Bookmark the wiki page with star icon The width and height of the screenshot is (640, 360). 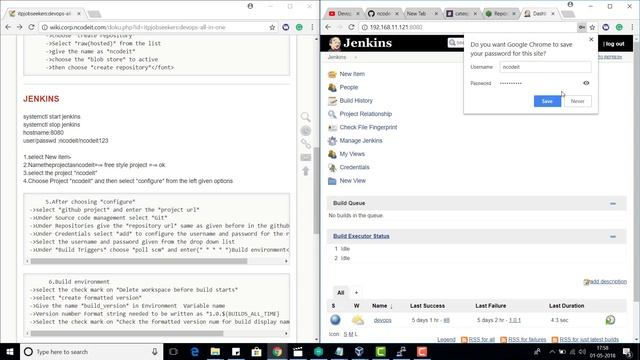(272, 27)
